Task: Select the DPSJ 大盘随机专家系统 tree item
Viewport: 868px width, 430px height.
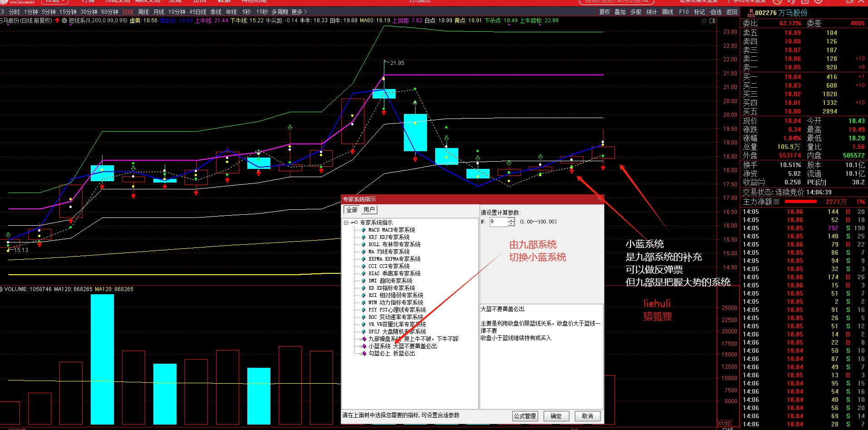Action: click(397, 331)
